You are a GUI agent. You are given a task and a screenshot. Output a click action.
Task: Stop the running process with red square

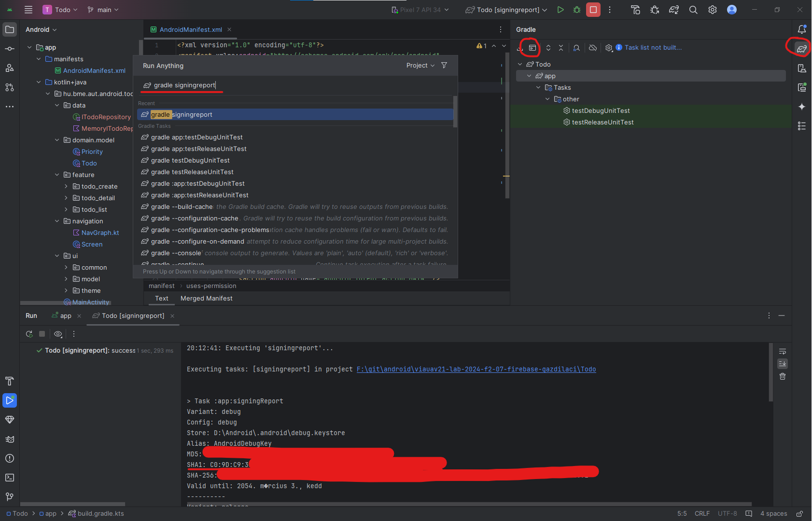point(593,10)
